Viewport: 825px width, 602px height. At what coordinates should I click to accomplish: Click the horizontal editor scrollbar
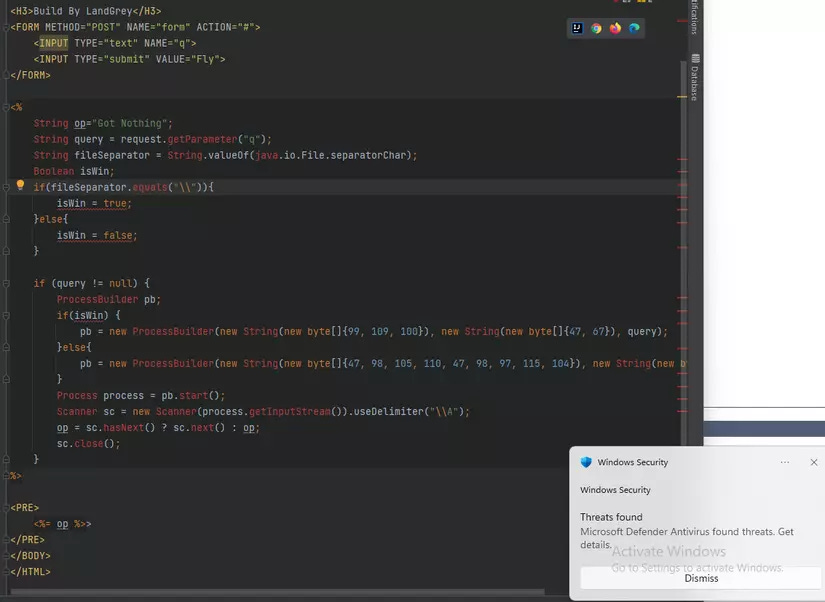pos(277,591)
